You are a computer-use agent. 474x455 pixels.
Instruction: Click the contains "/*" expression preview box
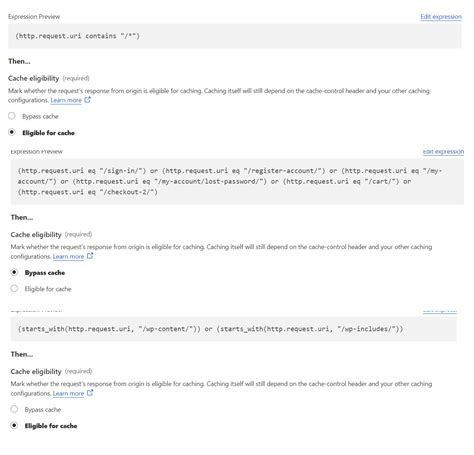[235, 36]
